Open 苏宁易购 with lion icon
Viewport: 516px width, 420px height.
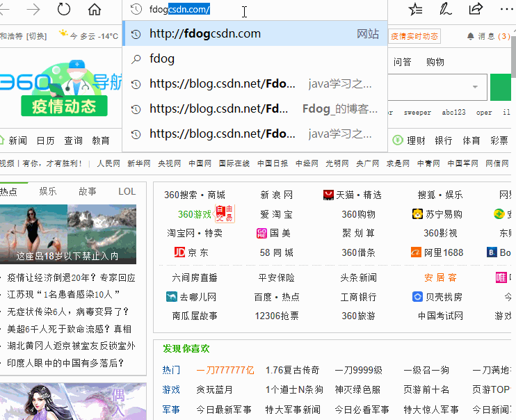(x=437, y=214)
